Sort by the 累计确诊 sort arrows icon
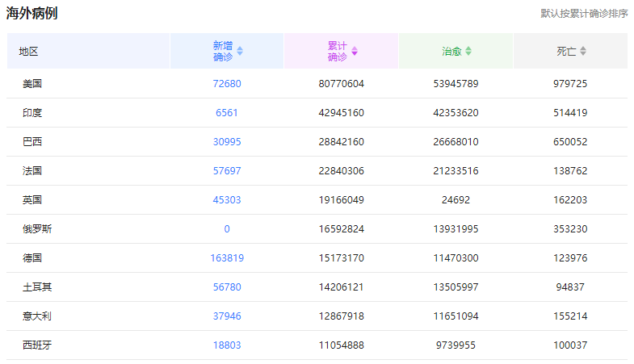Image resolution: width=634 pixels, height=364 pixels. tap(355, 51)
